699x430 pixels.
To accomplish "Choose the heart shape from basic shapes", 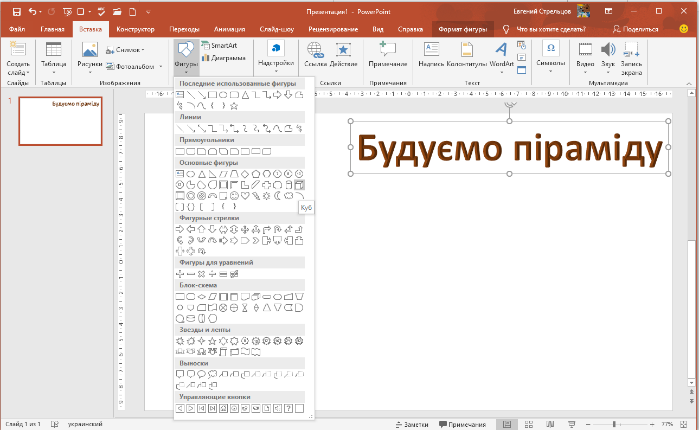I will pos(243,195).
